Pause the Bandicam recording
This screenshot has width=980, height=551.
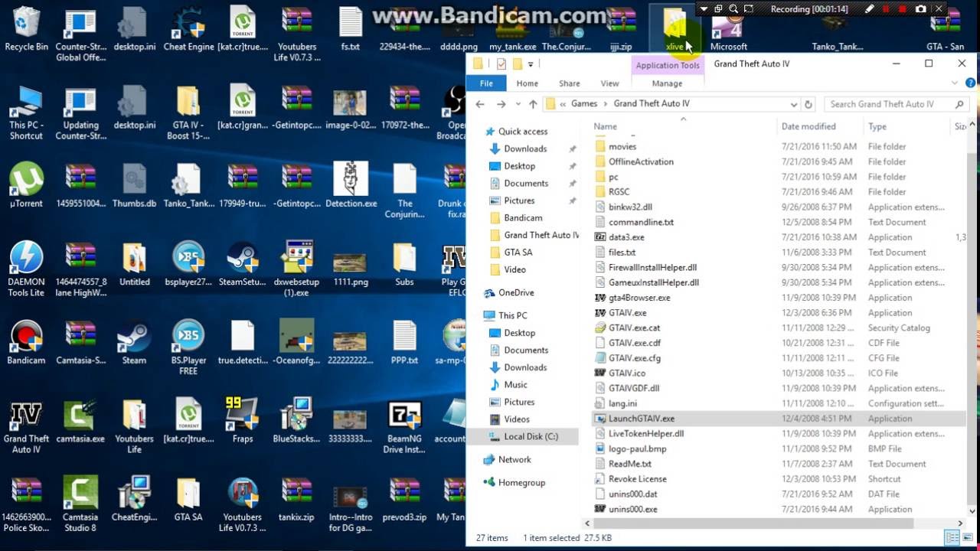click(886, 9)
